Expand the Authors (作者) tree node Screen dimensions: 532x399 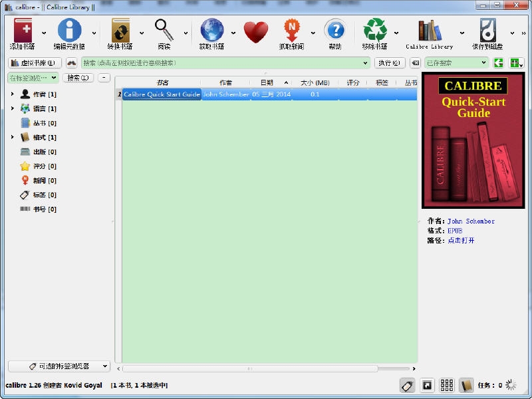pos(13,94)
